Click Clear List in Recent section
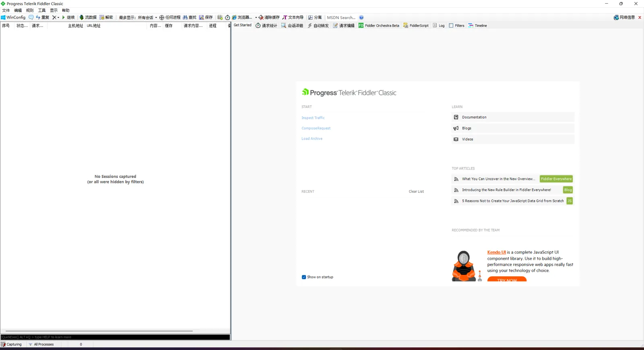Image resolution: width=644 pixels, height=350 pixels. pos(416,191)
